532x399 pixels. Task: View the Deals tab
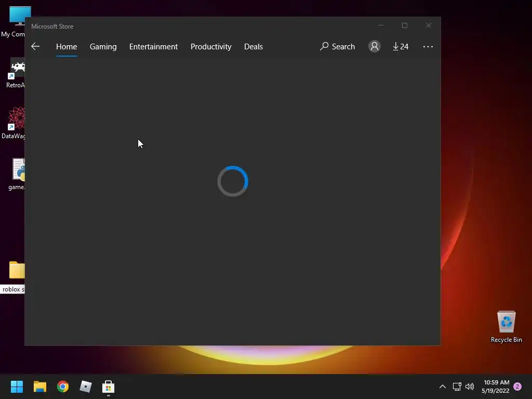pos(254,46)
